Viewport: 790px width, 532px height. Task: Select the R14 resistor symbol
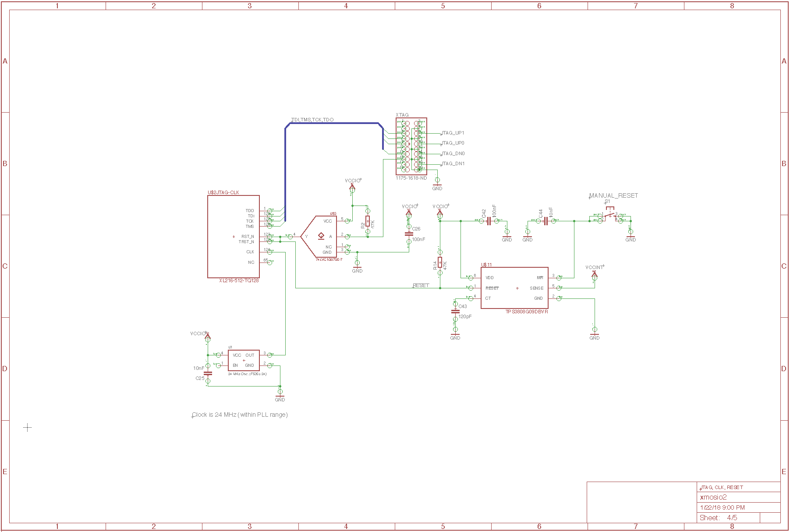point(440,262)
